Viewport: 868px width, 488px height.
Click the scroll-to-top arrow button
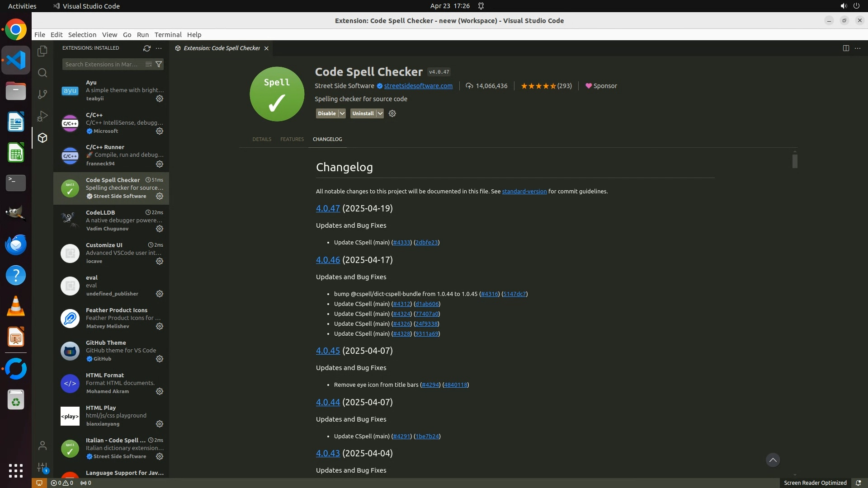[773, 460]
